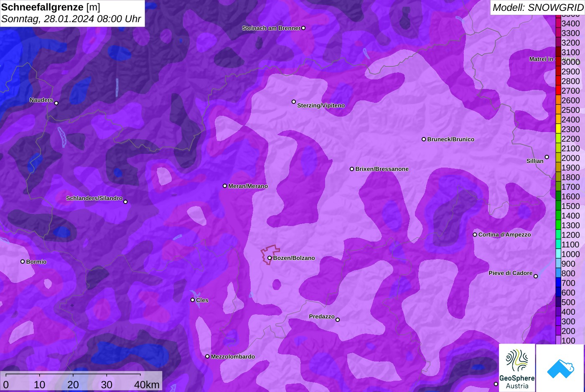Click the 800 legend value

(568, 273)
